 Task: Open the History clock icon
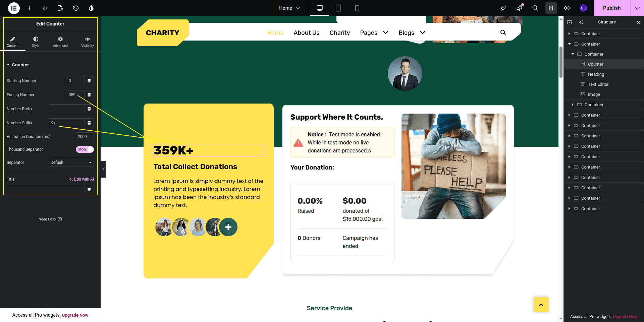pyautogui.click(x=76, y=8)
